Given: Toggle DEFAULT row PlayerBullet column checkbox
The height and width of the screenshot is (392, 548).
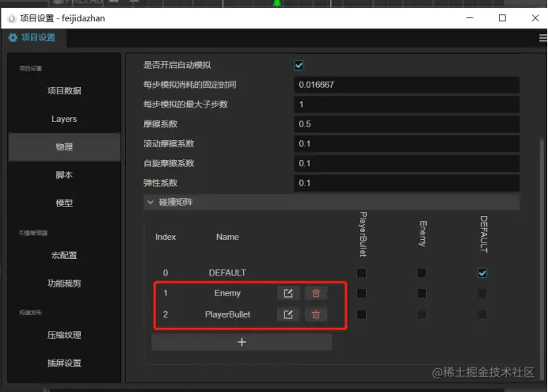Looking at the screenshot, I should [x=362, y=272].
